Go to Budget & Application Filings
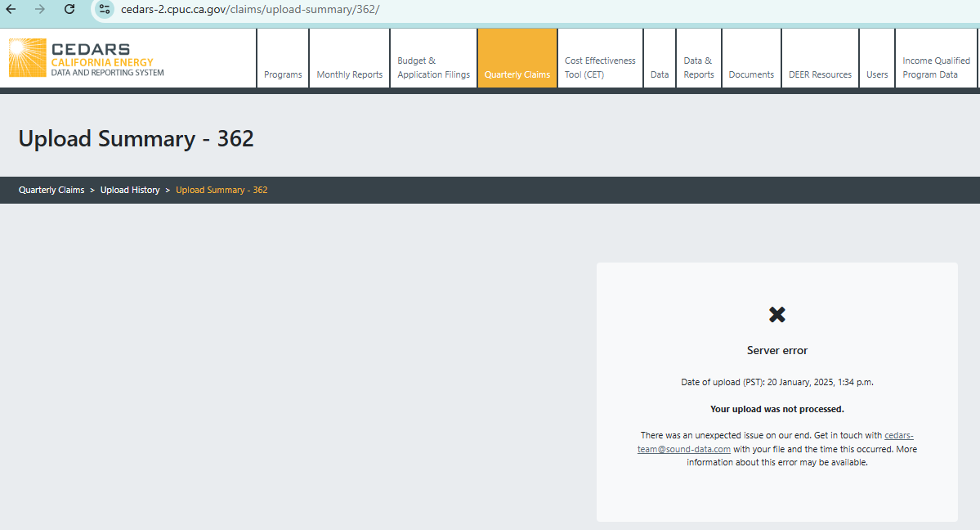 pos(433,67)
